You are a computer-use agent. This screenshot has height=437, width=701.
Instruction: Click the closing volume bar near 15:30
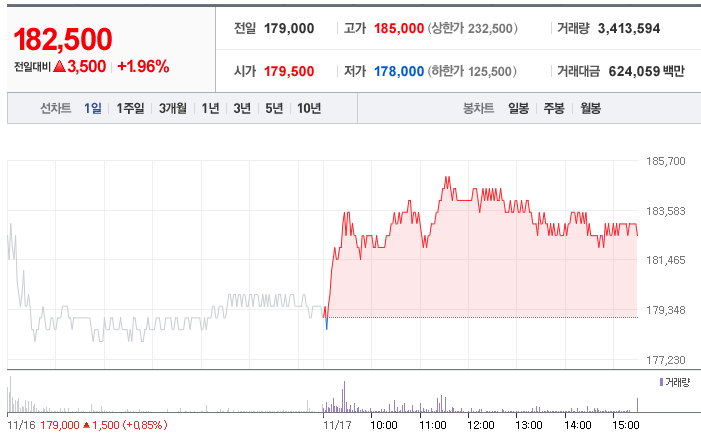638,405
